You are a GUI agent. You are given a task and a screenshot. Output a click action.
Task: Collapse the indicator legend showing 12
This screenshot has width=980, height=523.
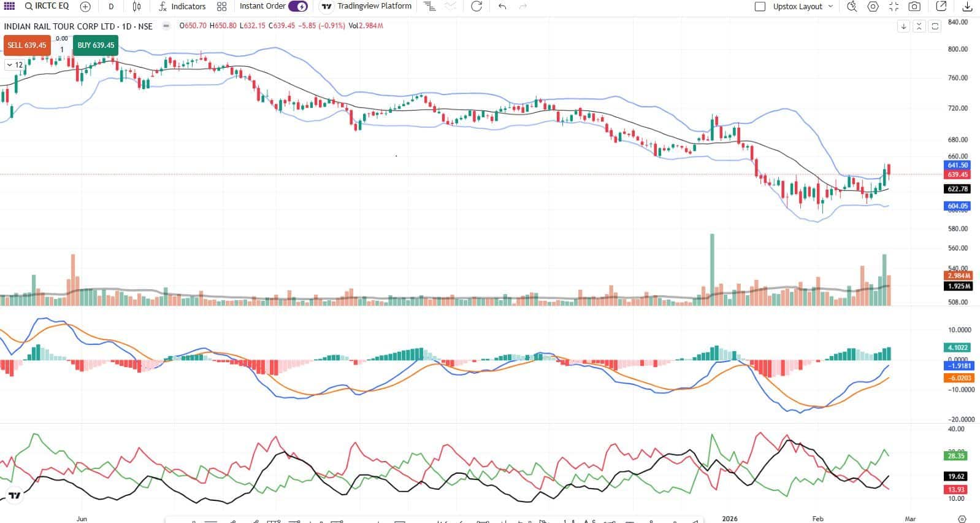pos(15,65)
